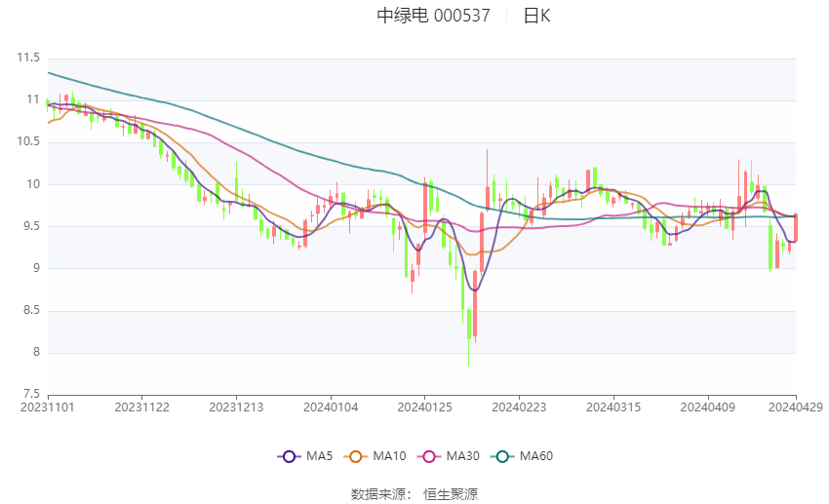Click the 恒生聚源 data source text
This screenshot has height=504, width=829.
tap(451, 494)
